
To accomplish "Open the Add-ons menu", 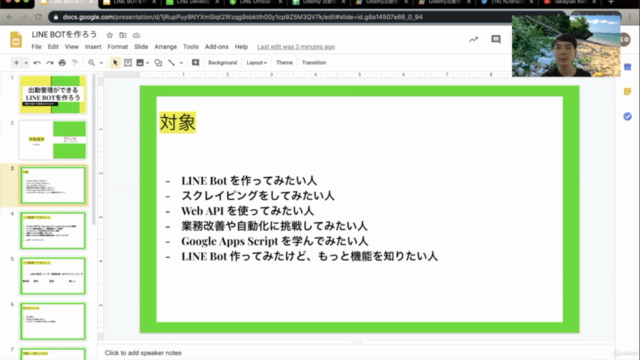I will (x=217, y=47).
